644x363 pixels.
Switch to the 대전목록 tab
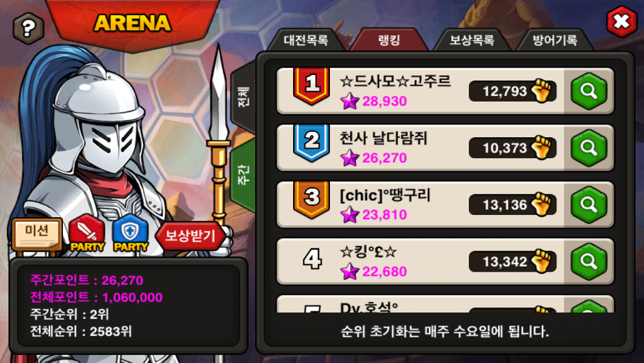coord(306,40)
